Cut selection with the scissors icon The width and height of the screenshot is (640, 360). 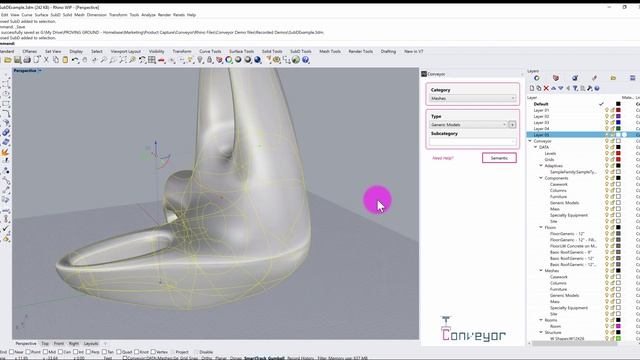pos(46,60)
